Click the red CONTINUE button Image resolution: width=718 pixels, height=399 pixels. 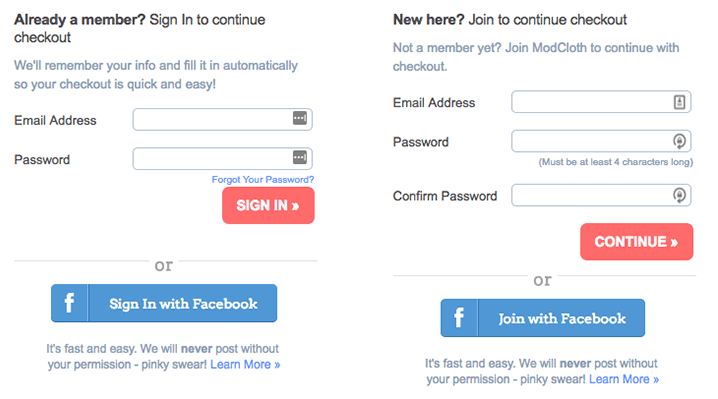pyautogui.click(x=636, y=241)
